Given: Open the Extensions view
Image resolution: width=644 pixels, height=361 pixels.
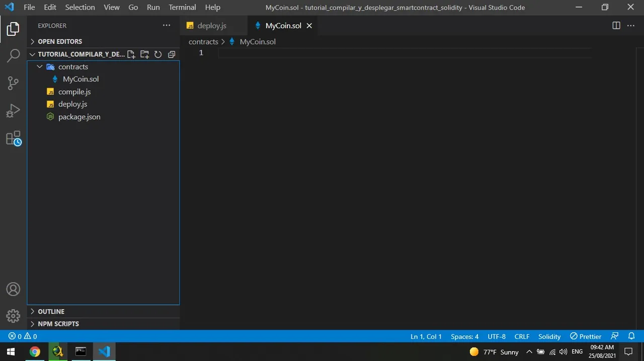Looking at the screenshot, I should coord(13,138).
